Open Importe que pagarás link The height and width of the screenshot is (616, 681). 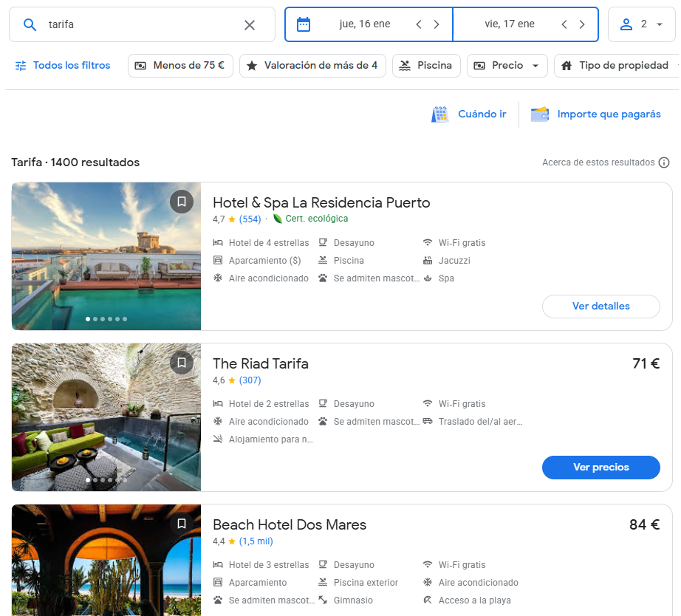(x=609, y=114)
